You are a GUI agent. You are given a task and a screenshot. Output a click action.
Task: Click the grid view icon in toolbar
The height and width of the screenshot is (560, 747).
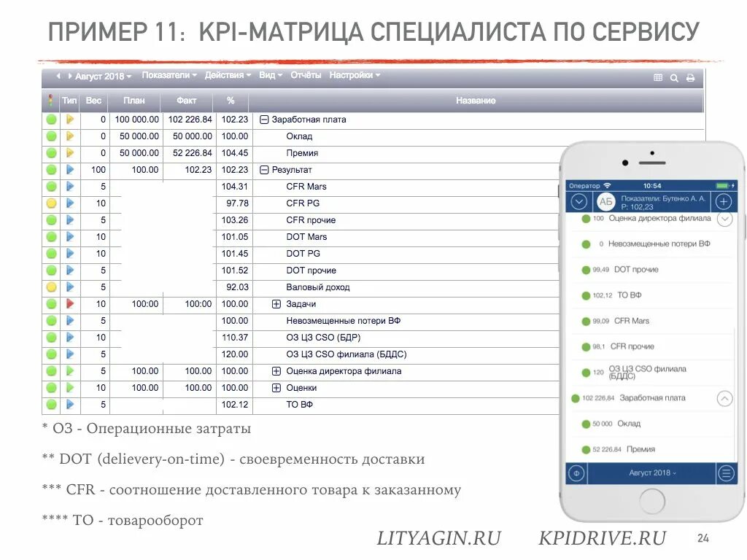pos(659,75)
